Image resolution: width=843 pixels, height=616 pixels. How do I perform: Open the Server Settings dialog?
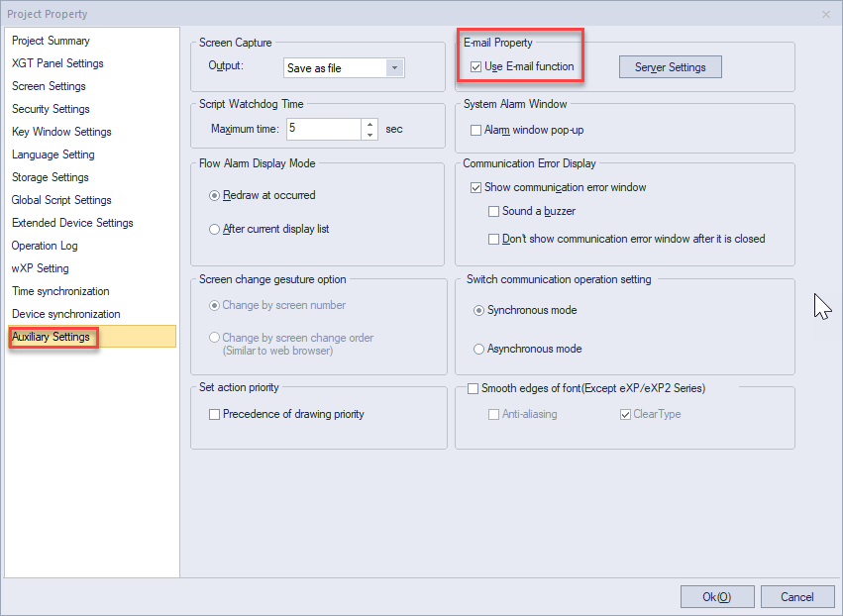671,66
